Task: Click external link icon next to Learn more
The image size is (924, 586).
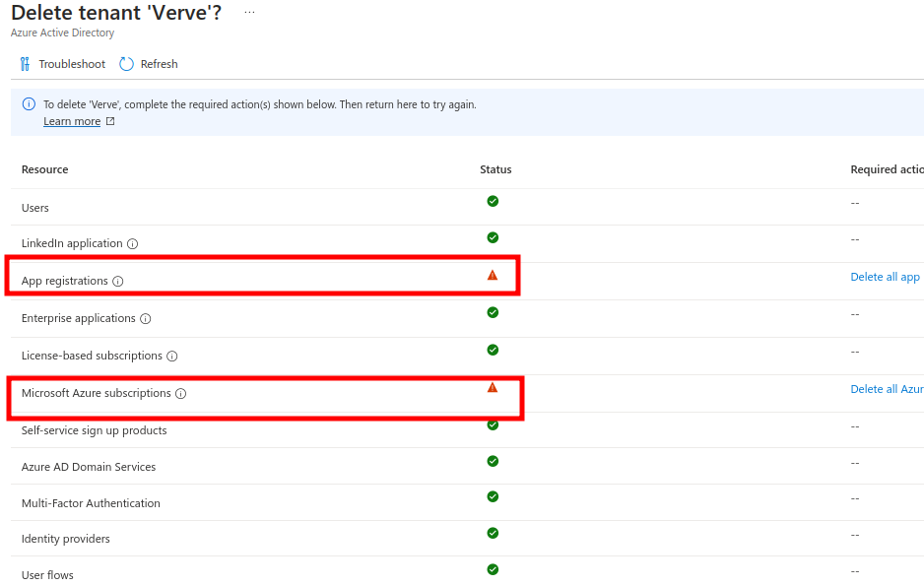Action: 110,121
